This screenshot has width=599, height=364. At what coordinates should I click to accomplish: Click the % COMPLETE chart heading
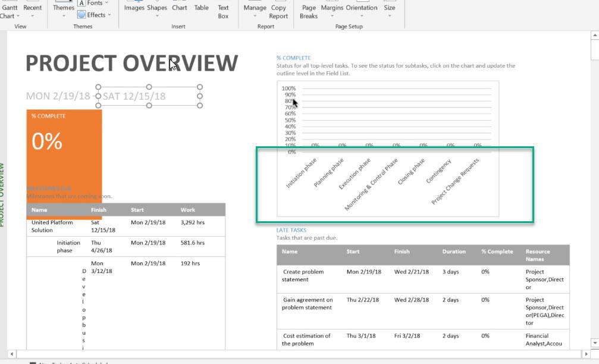pyautogui.click(x=293, y=58)
